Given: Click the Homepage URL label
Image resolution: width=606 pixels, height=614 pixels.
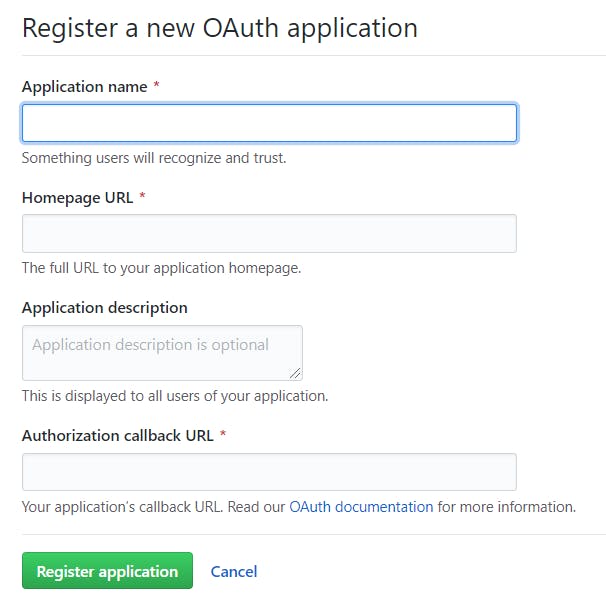Looking at the screenshot, I should coord(77,197).
